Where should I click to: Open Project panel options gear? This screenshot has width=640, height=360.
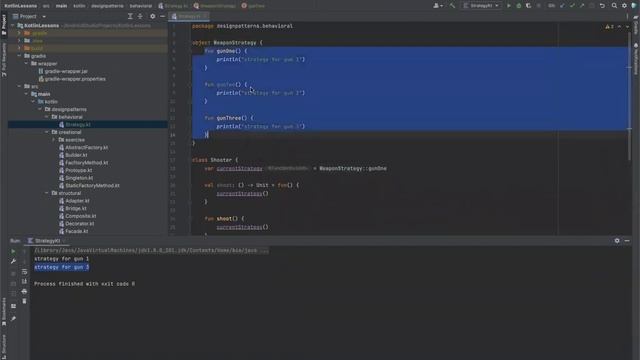152,16
